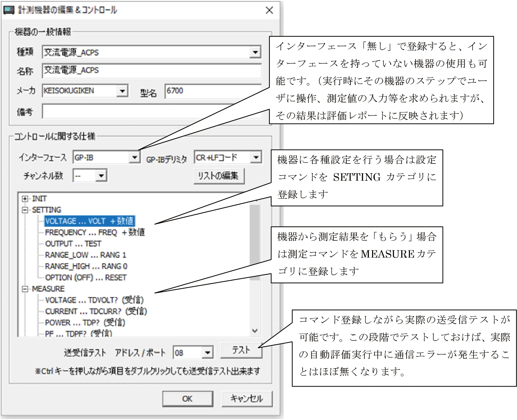
Task: Click the dialog title bar monitor icon
Action: point(9,10)
